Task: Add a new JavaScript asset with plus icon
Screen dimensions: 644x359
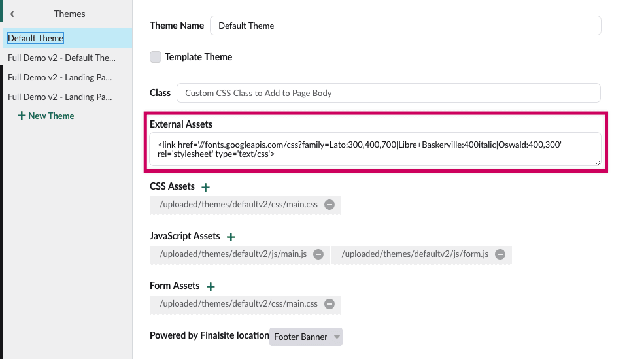Action: [231, 237]
